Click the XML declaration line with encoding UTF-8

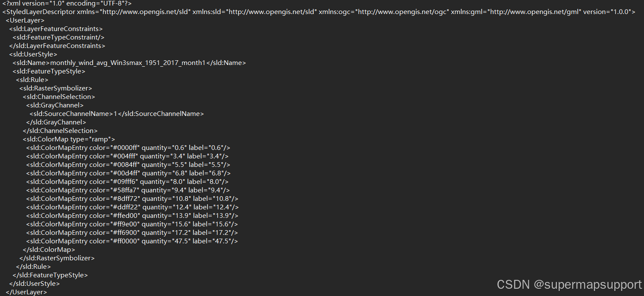pyautogui.click(x=67, y=3)
